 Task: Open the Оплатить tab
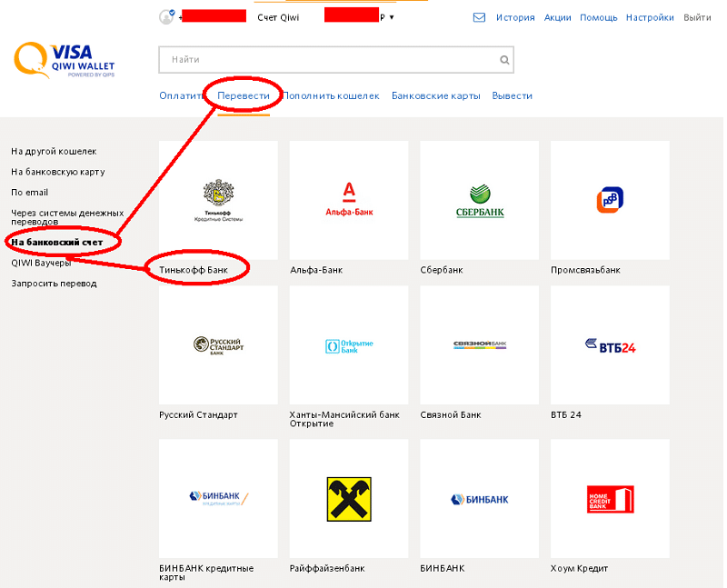[x=181, y=95]
